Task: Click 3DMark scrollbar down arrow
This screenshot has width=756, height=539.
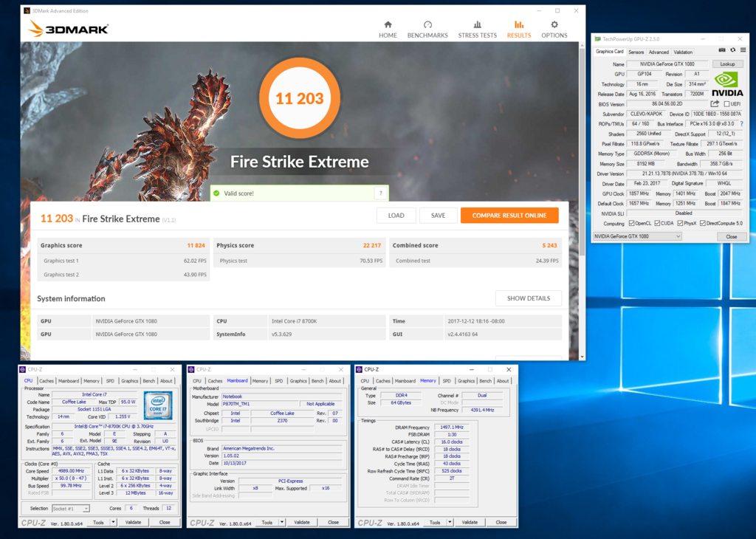Action: [582, 357]
